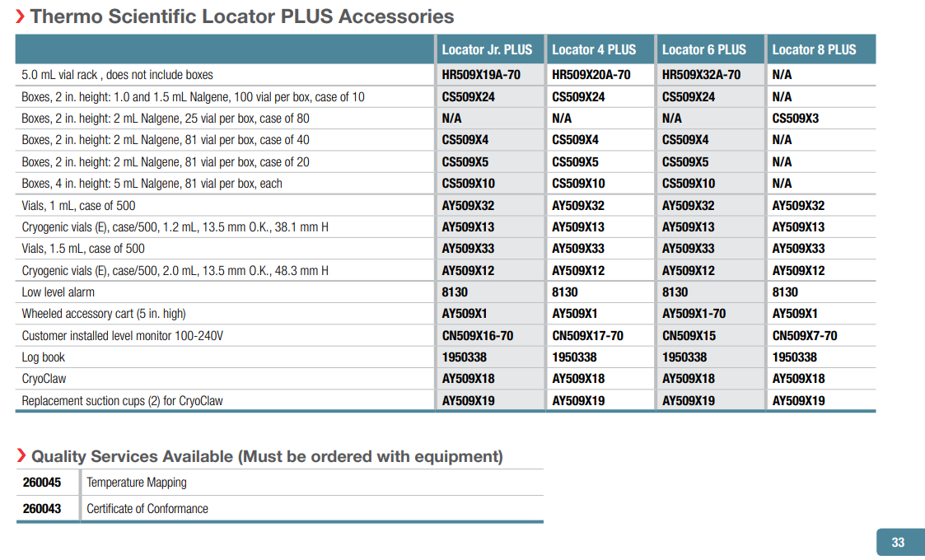The width and height of the screenshot is (925, 560).
Task: Click service code 260045
Action: tap(42, 483)
